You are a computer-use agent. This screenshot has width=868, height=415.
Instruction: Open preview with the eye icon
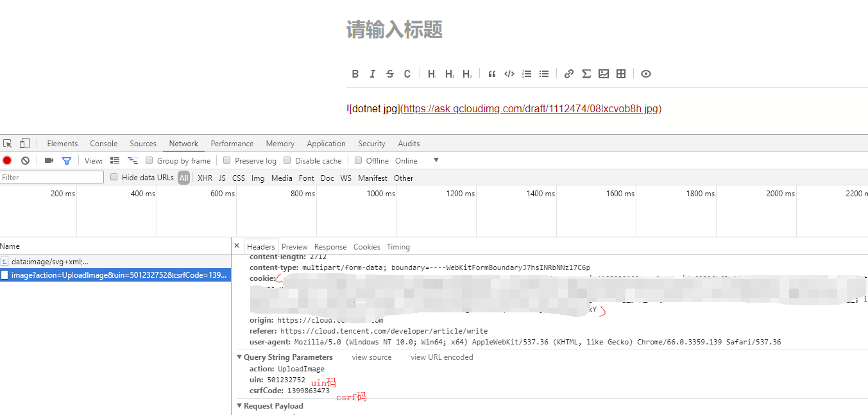[x=645, y=74]
